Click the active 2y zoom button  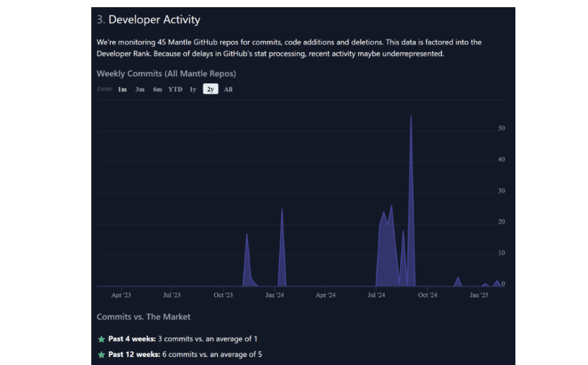tap(211, 89)
